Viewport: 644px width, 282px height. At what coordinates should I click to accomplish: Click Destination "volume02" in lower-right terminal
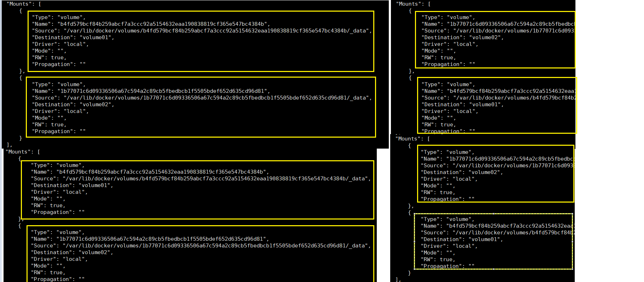pos(462,172)
